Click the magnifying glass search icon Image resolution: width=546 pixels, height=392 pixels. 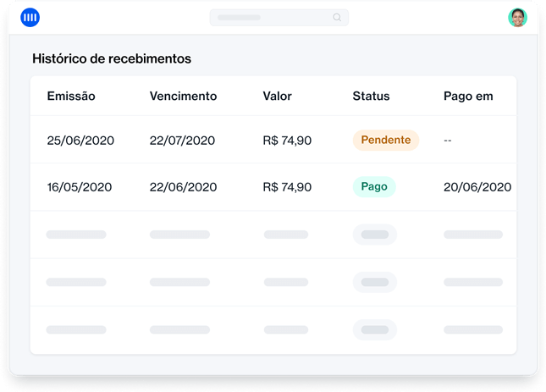(337, 17)
